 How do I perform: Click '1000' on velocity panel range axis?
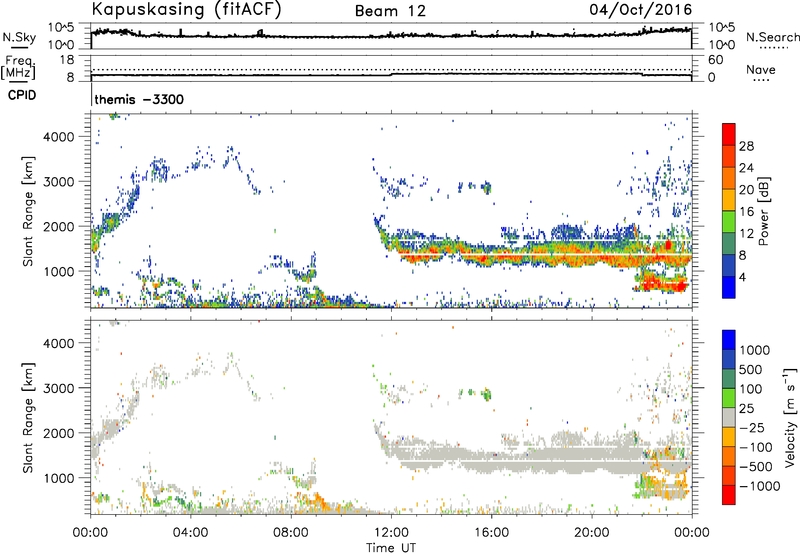click(59, 478)
